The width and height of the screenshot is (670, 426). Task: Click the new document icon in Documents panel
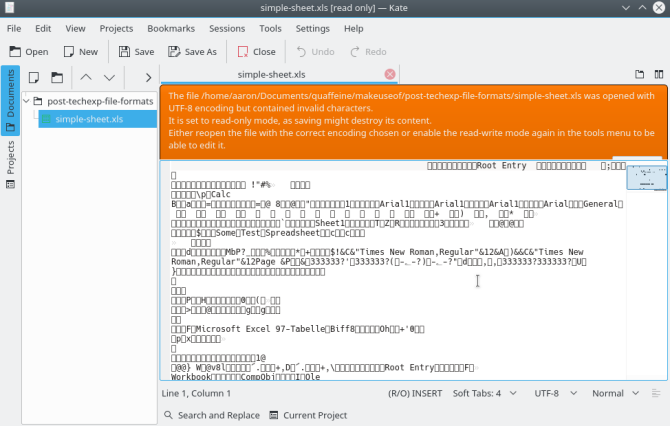pos(34,77)
